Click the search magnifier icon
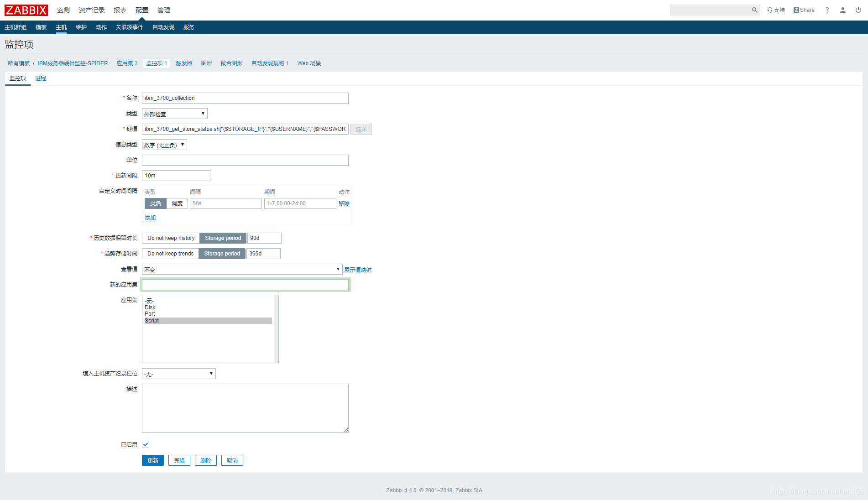This screenshot has height=500, width=868. (x=754, y=10)
